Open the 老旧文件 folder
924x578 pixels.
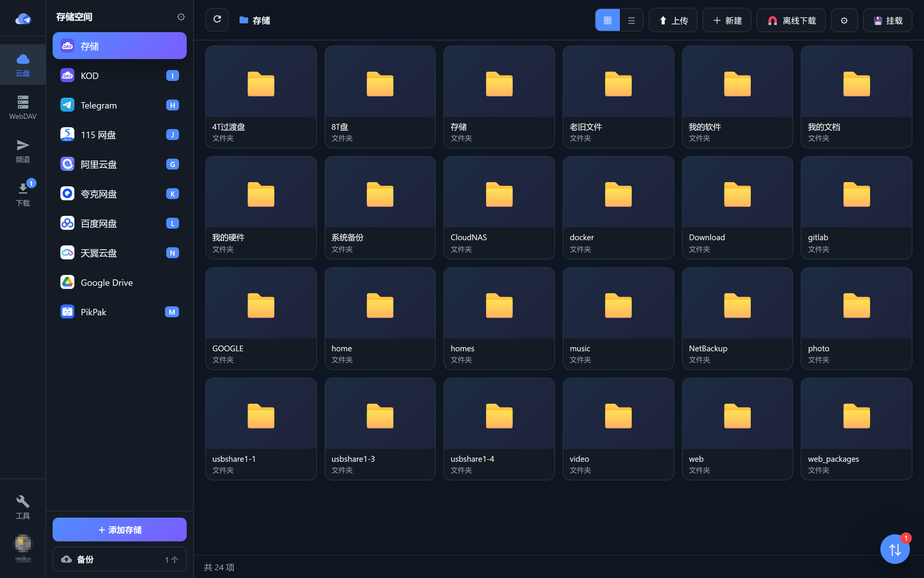tap(618, 97)
